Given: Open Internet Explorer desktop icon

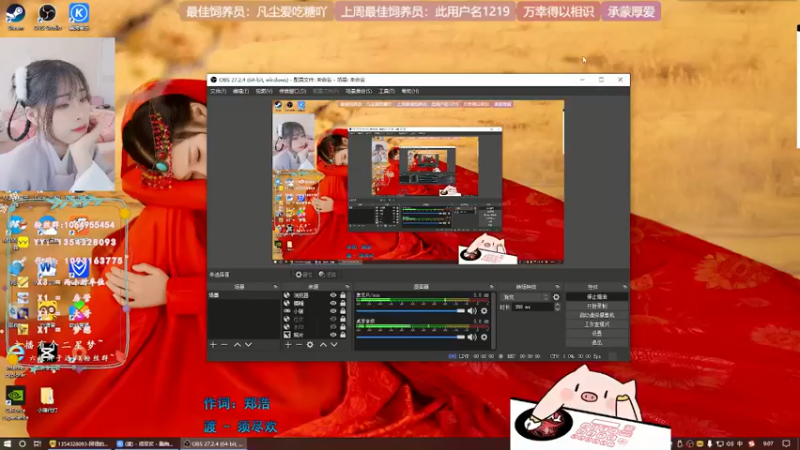Looking at the screenshot, I should (x=15, y=361).
